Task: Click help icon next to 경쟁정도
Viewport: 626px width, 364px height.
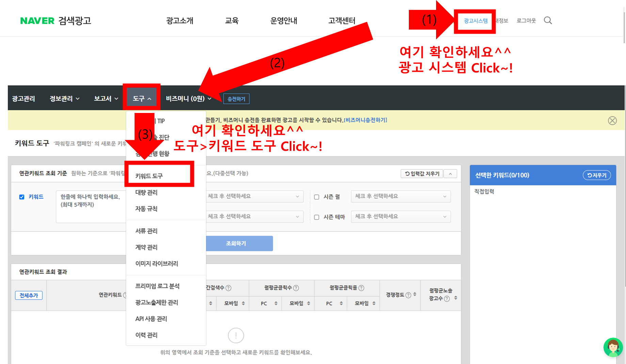Action: (x=408, y=295)
